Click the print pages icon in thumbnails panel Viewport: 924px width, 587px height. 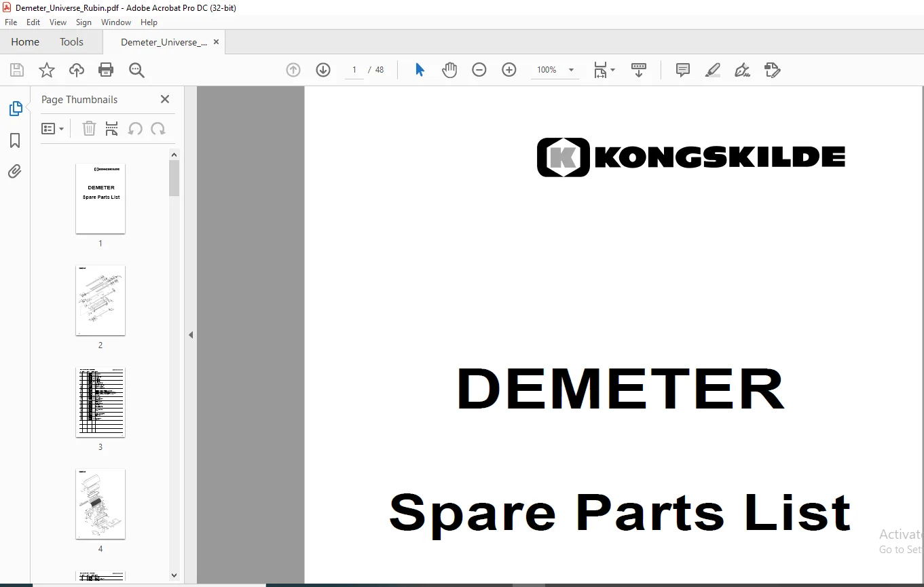coord(112,128)
